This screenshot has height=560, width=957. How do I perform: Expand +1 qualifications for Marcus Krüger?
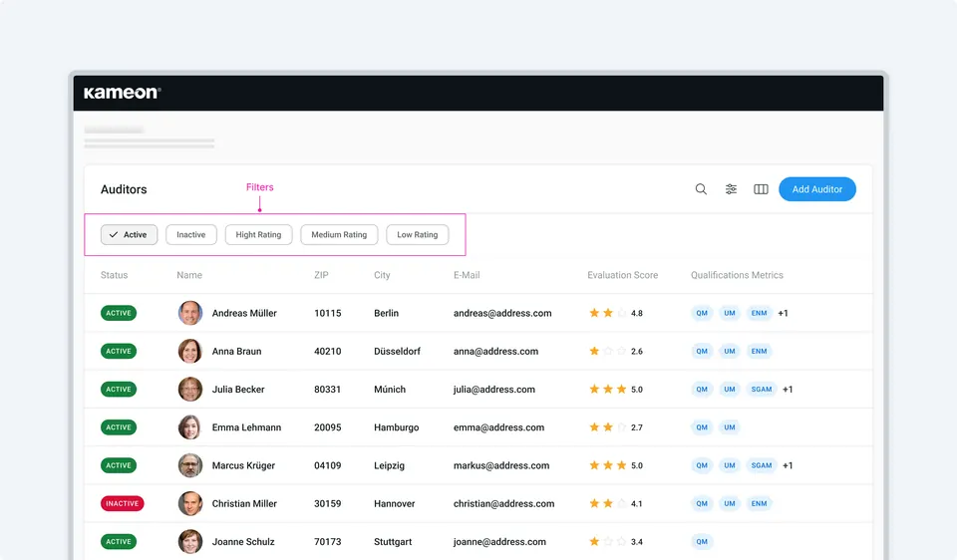click(x=788, y=465)
